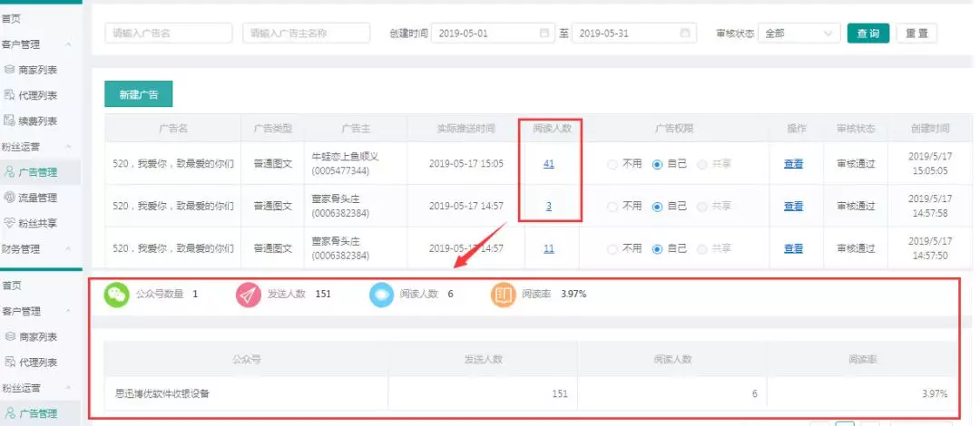The image size is (980, 426).
Task: Click the blue eye 阅读人数 icon
Action: click(381, 295)
